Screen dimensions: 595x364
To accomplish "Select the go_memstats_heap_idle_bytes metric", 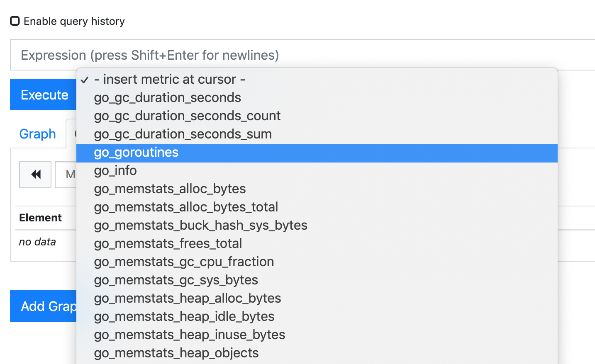I will pos(184,316).
